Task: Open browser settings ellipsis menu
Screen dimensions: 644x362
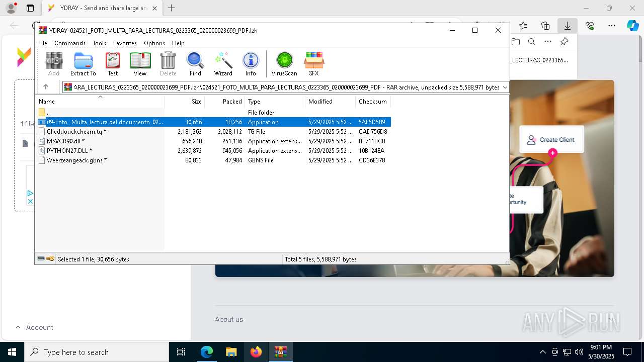Action: click(612, 26)
